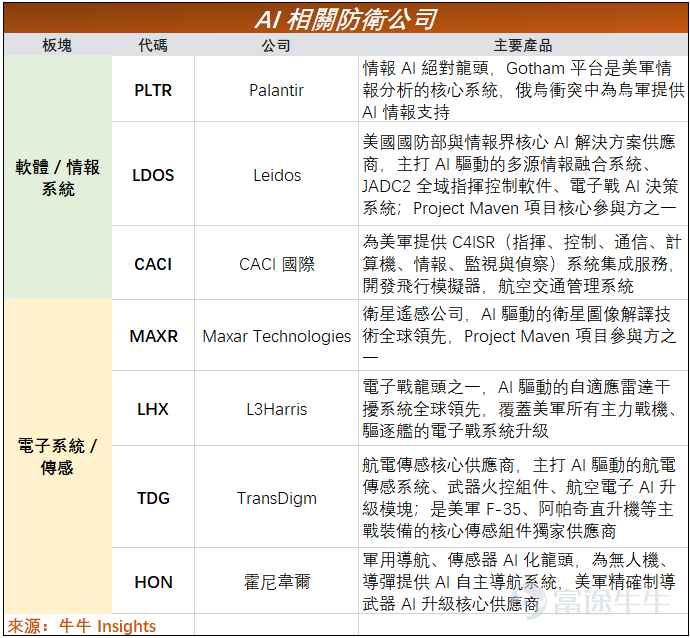Select the '板塊' column header
Viewport: 690px width, 638px height.
click(x=57, y=45)
